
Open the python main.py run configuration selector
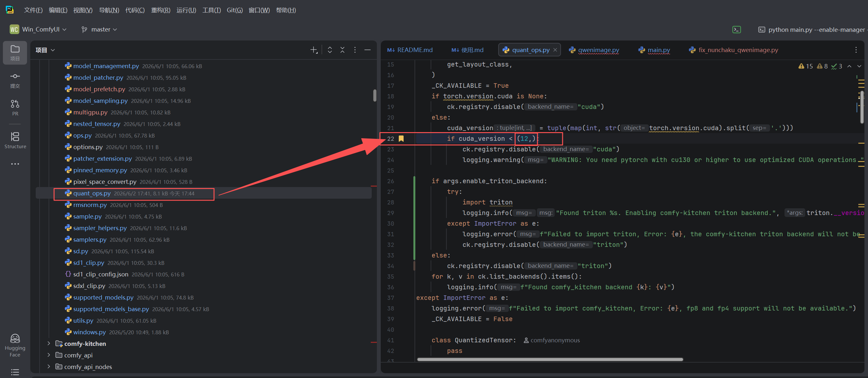tap(813, 30)
